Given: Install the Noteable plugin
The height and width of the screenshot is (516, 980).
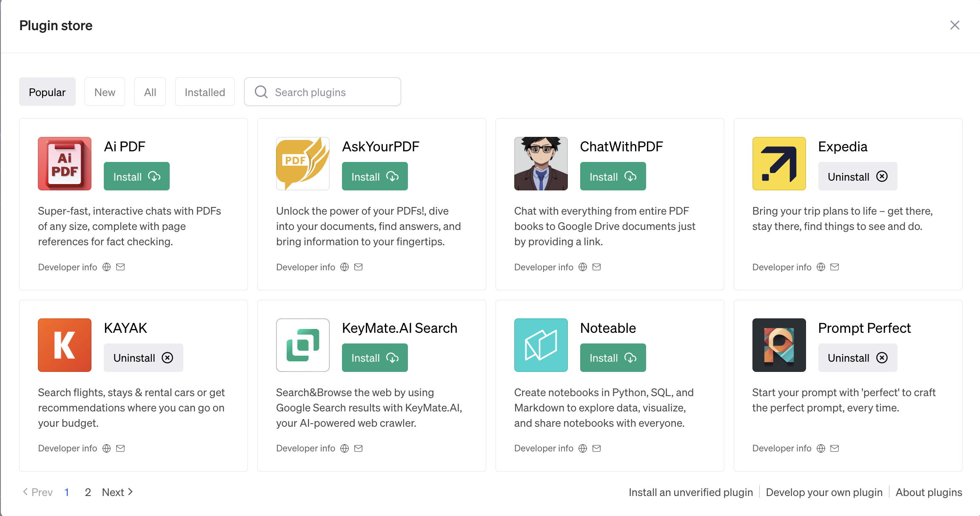Looking at the screenshot, I should [612, 358].
